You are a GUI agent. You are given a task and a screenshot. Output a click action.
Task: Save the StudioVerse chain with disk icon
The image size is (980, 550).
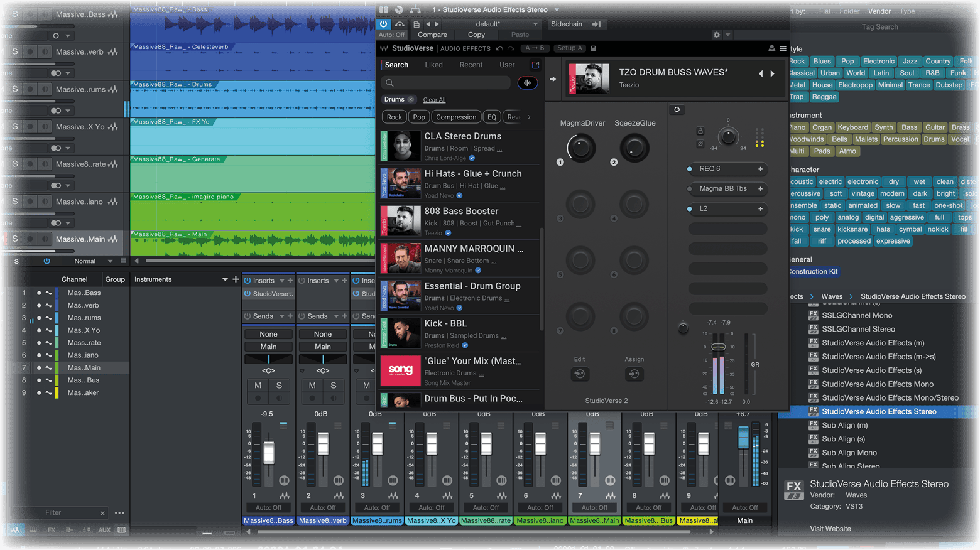[593, 48]
